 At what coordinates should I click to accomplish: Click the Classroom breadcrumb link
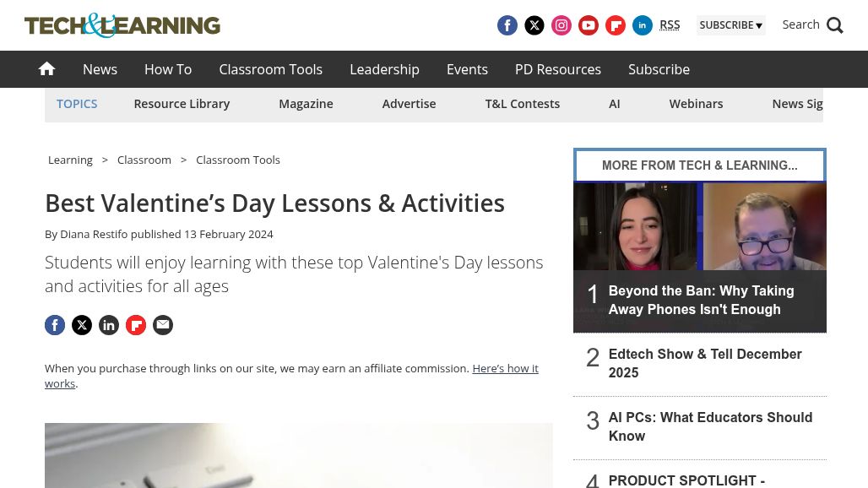click(144, 160)
